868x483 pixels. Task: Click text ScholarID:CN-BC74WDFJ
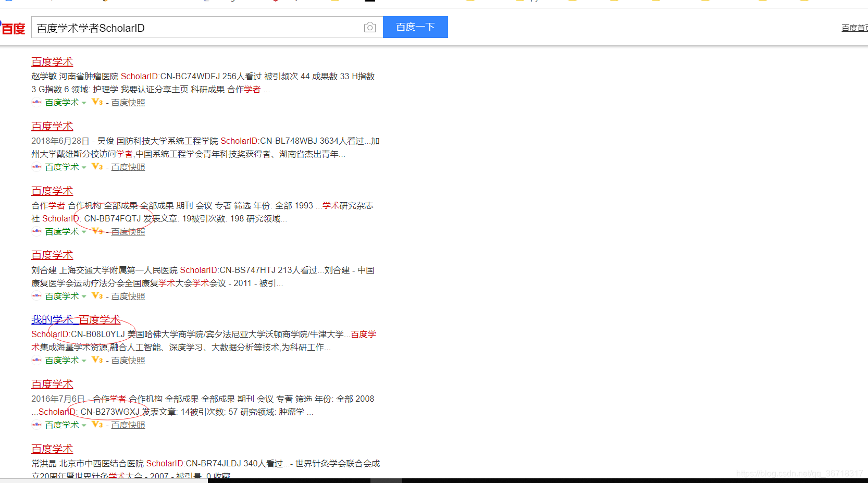pos(170,77)
